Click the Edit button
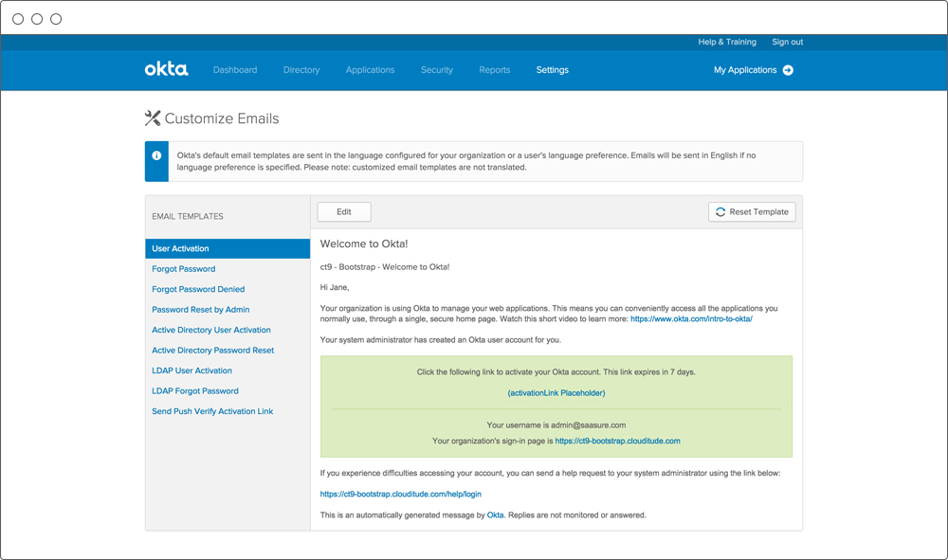Image resolution: width=948 pixels, height=560 pixels. click(x=343, y=212)
